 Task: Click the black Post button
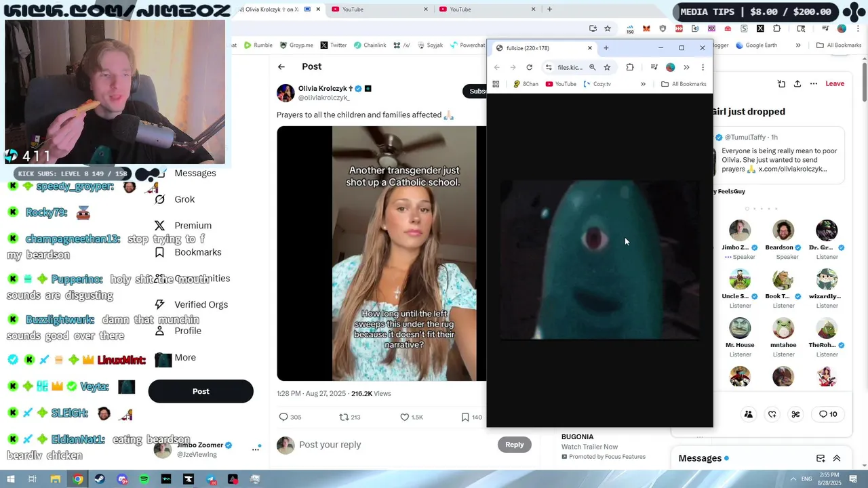[x=201, y=391]
